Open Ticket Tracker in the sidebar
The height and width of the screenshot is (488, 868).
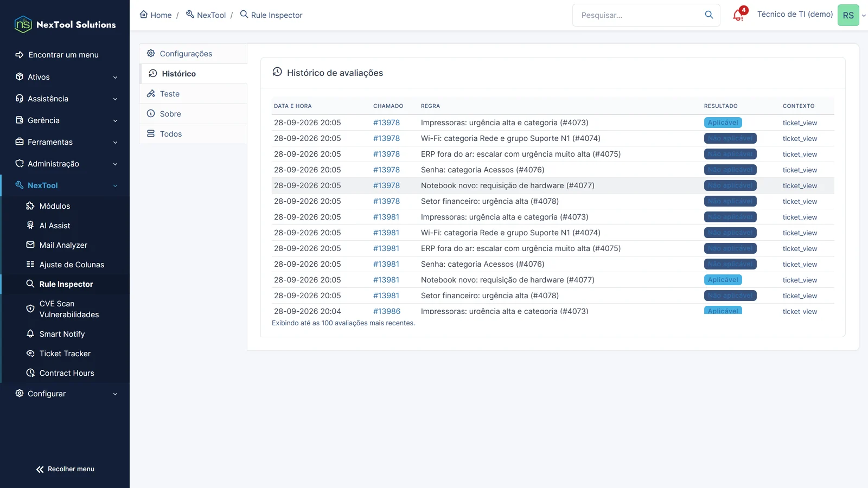(65, 354)
